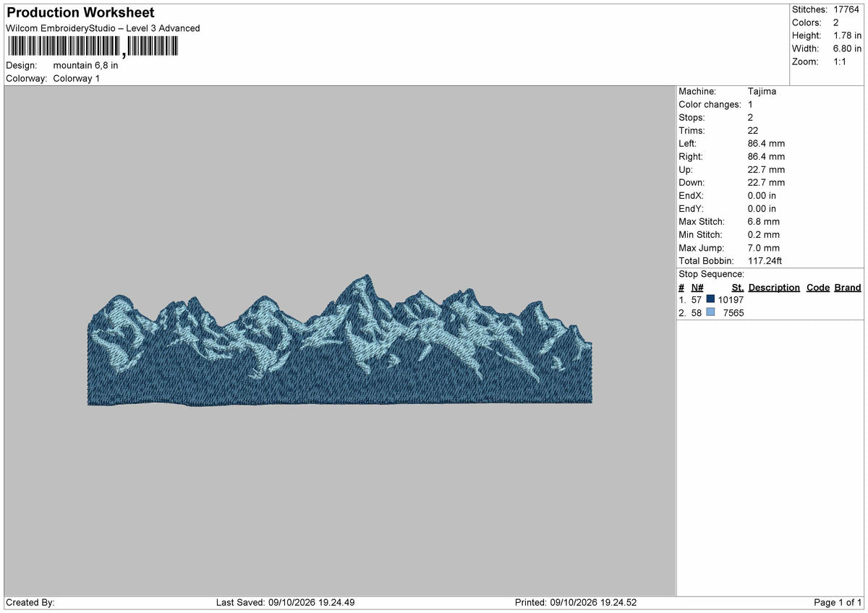
Task: Select the Width value 6.80 in
Action: coord(847,48)
